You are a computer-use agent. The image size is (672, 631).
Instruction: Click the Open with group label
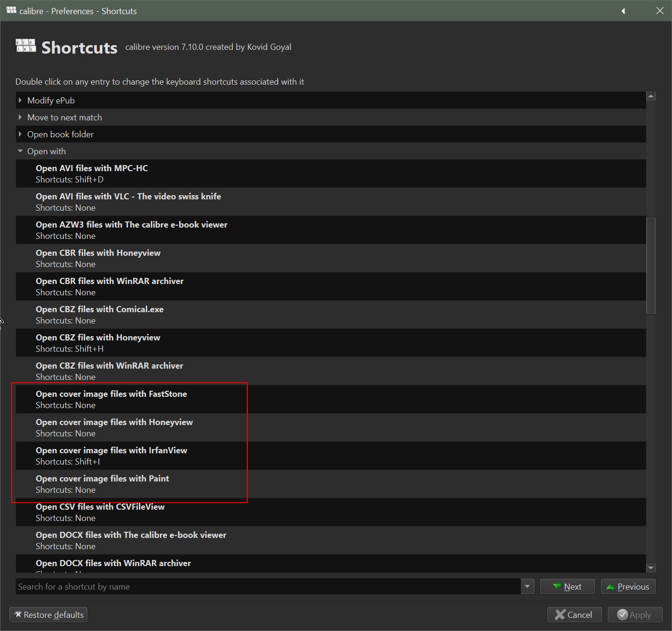47,151
